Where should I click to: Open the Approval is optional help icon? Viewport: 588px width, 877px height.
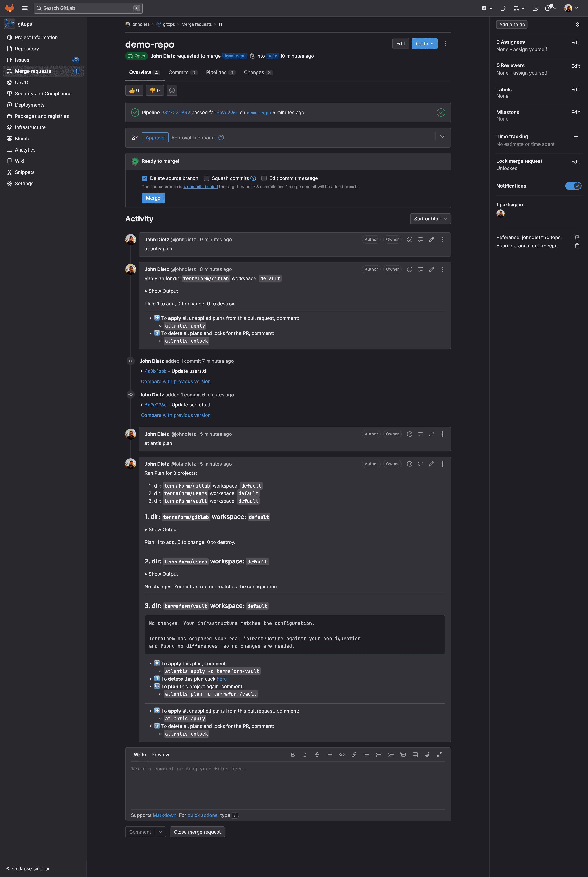coord(221,138)
